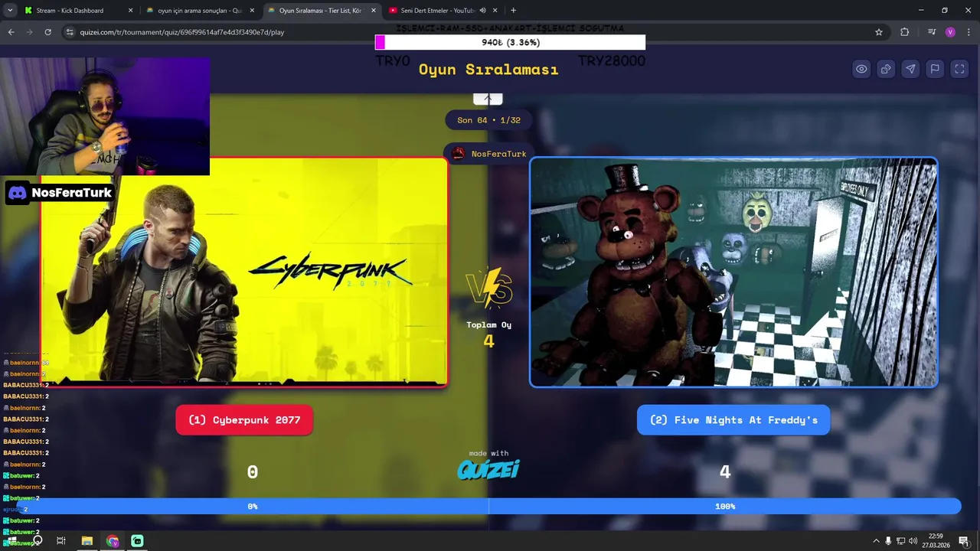The image size is (980, 551).
Task: Reload the page
Action: 47,32
